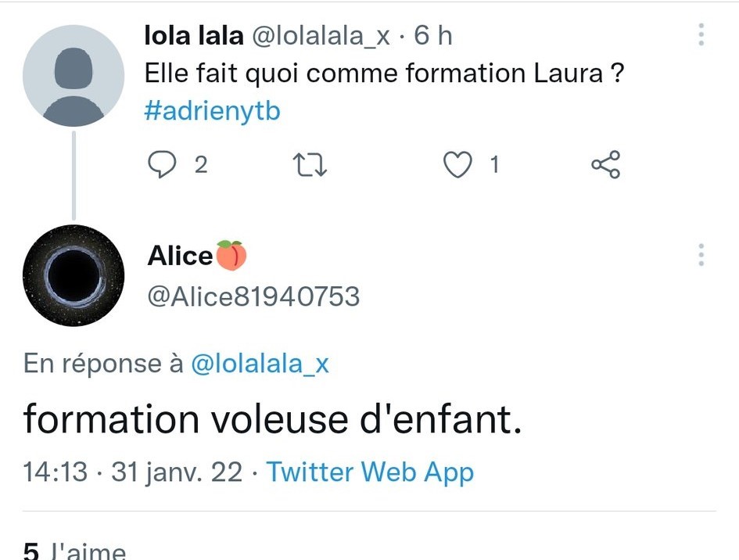The image size is (739, 560).
Task: Open lola lala's profile picture
Action: click(74, 75)
